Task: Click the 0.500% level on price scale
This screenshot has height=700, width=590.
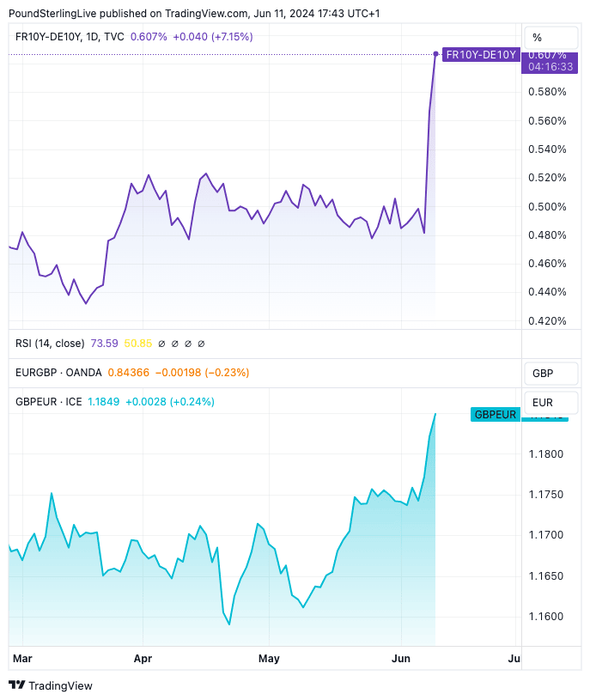Action: (x=548, y=206)
